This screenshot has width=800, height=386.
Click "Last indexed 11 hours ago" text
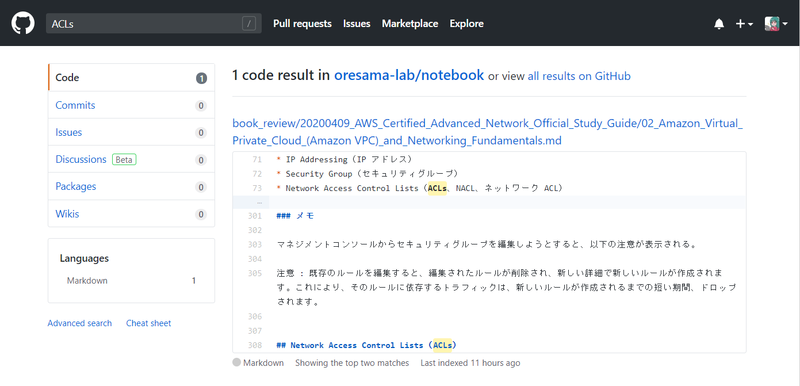pos(470,363)
